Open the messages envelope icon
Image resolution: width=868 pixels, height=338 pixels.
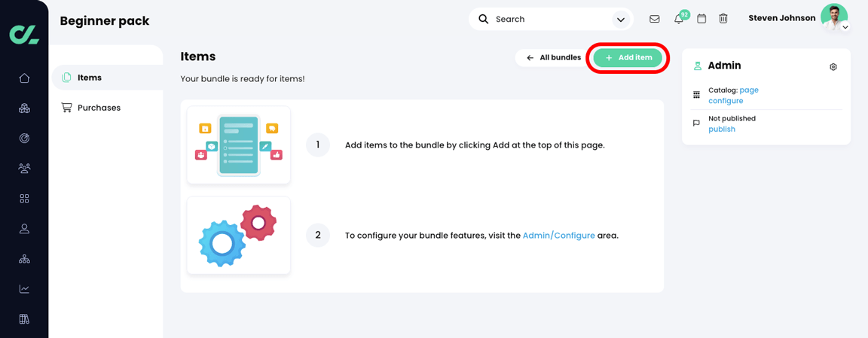654,19
